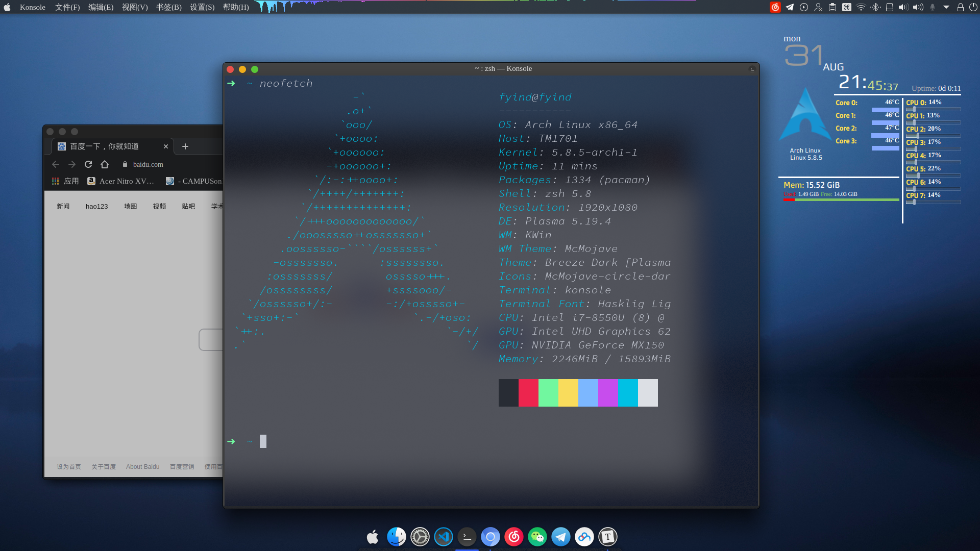Open System Settings gear in dock
Viewport: 980px width, 551px height.
pyautogui.click(x=420, y=537)
